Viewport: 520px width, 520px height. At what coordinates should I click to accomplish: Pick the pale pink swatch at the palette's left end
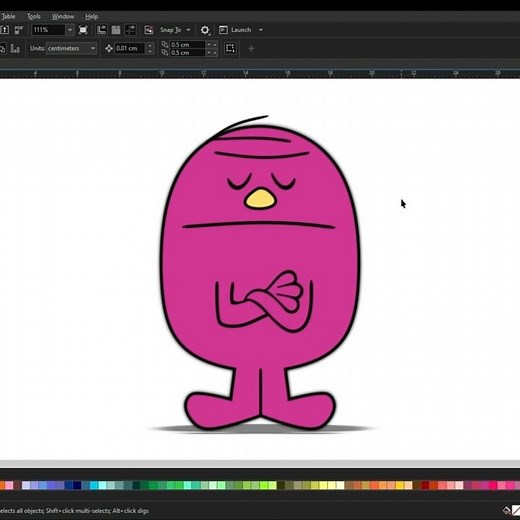point(9,485)
